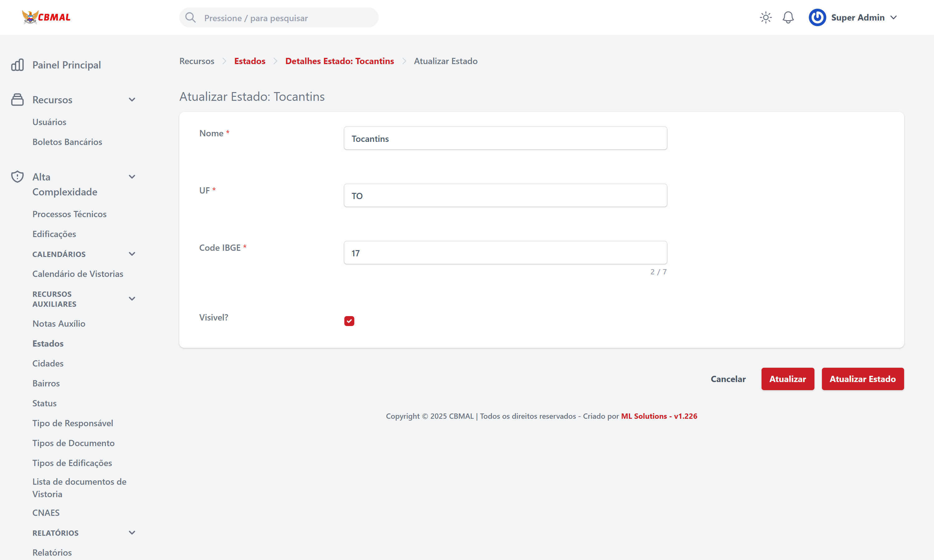
Task: Focus the Nome input containing Tocantins
Action: click(x=505, y=138)
